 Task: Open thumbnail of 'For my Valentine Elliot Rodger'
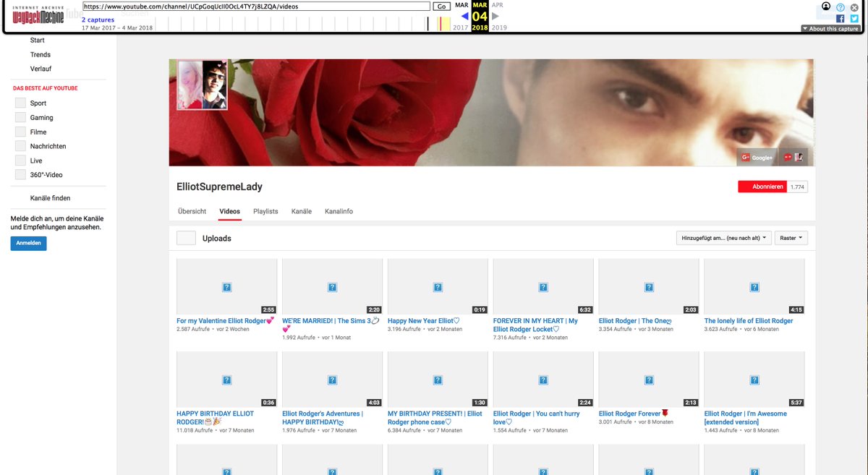click(226, 287)
